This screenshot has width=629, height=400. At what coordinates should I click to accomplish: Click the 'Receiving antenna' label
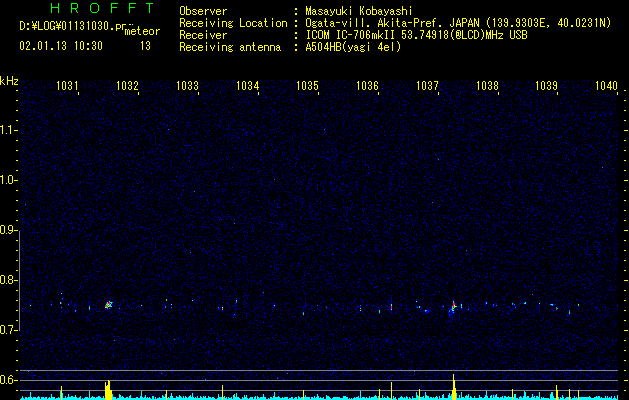[230, 47]
